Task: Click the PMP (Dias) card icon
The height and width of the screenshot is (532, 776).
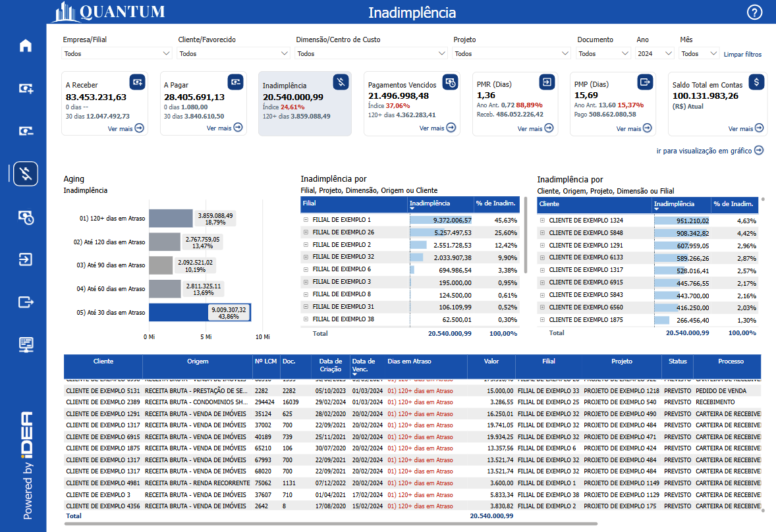Action: pyautogui.click(x=644, y=82)
